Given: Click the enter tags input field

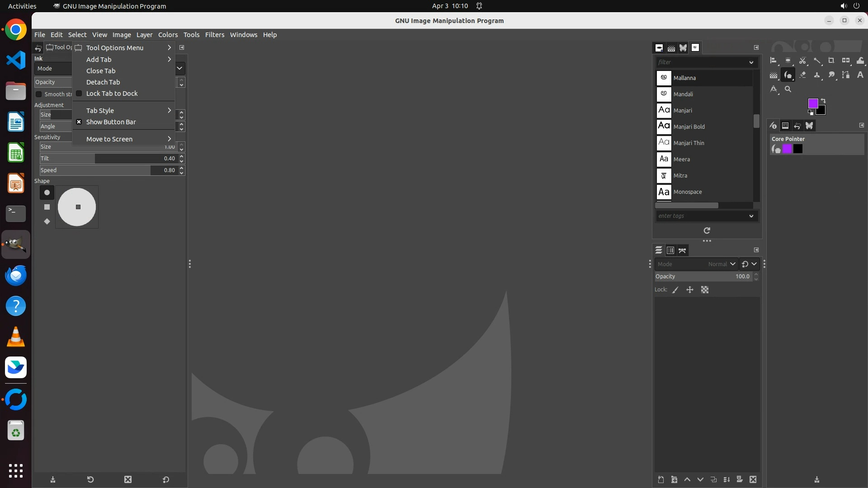Looking at the screenshot, I should [x=701, y=216].
